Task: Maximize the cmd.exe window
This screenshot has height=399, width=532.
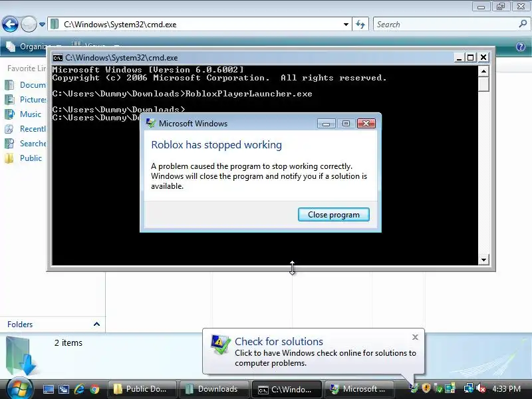Action: coord(471,58)
